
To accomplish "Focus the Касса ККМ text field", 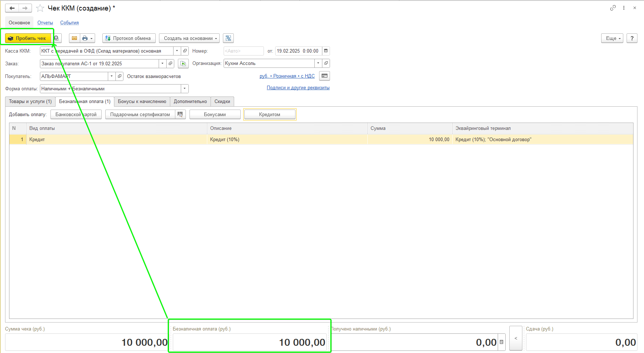I will point(106,51).
